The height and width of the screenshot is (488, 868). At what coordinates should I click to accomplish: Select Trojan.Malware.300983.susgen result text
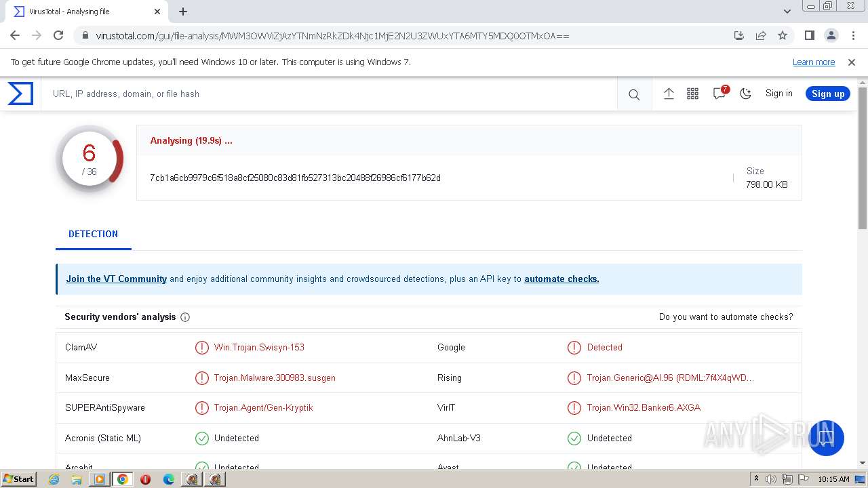pos(275,378)
